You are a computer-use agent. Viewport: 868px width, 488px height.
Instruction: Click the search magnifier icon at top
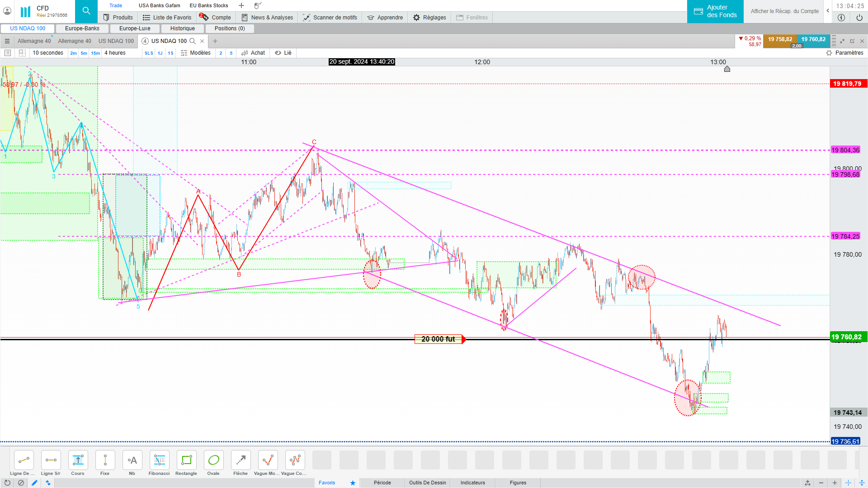click(86, 11)
